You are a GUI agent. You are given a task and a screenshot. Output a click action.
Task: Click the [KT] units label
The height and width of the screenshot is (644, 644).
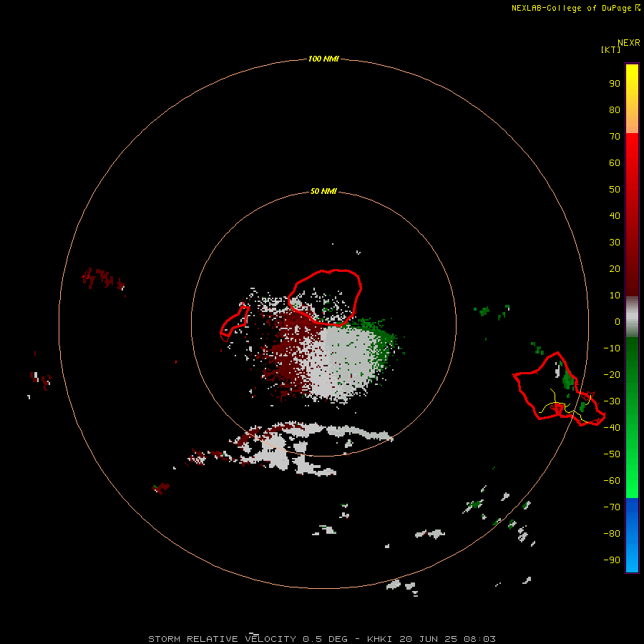pos(610,49)
